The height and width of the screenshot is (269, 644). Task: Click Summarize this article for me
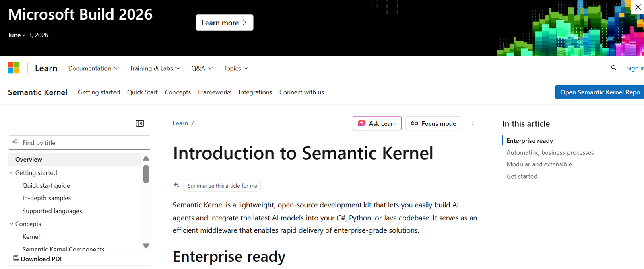point(222,186)
